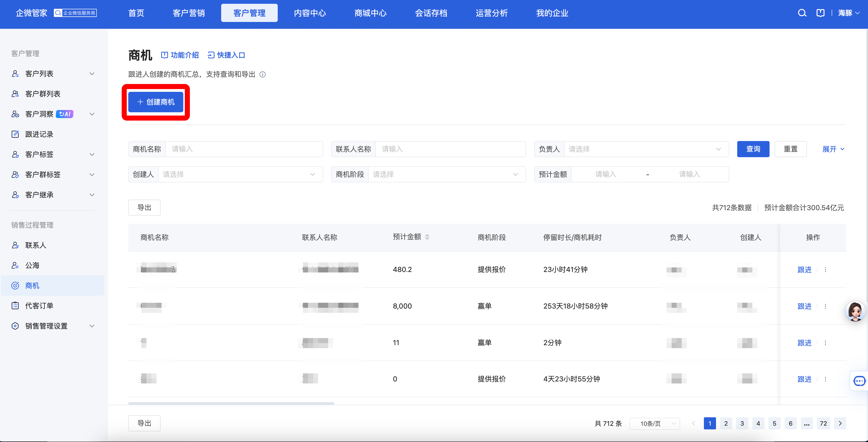Click the 导出 button at page bottom
The width and height of the screenshot is (868, 442).
pos(144,423)
